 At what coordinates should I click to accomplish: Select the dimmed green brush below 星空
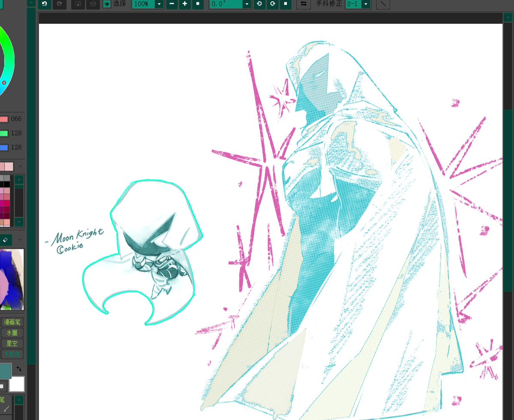pos(12,354)
